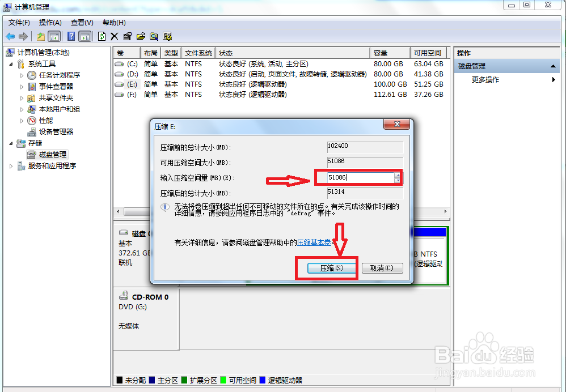This screenshot has height=392, width=566.
Task: Toggle the console tree visibility icon
Action: point(54,36)
